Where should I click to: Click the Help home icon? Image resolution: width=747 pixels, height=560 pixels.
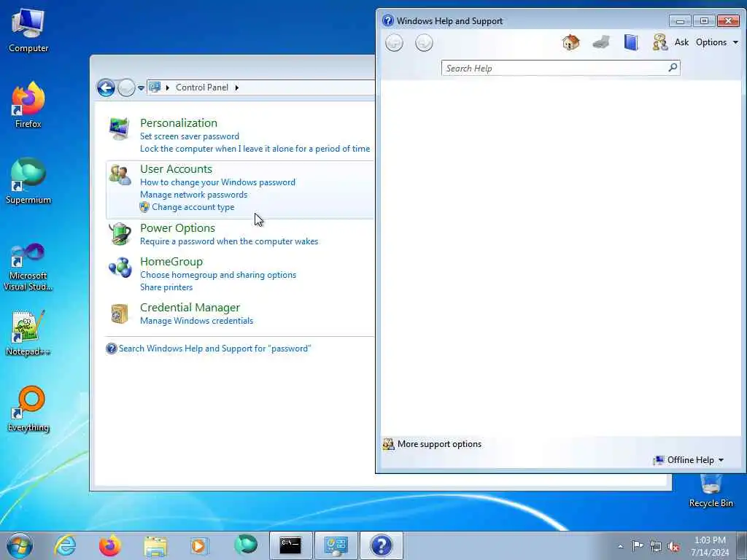pos(570,42)
